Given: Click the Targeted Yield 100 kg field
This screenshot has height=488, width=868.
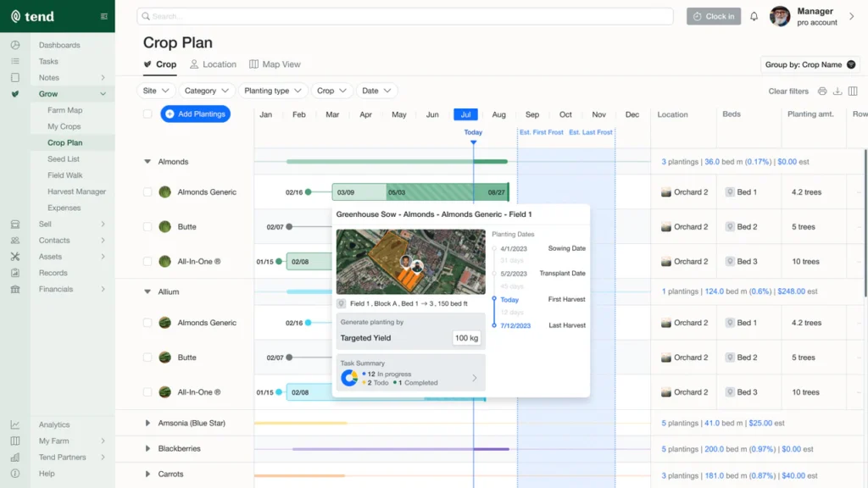Looking at the screenshot, I should pos(466,338).
